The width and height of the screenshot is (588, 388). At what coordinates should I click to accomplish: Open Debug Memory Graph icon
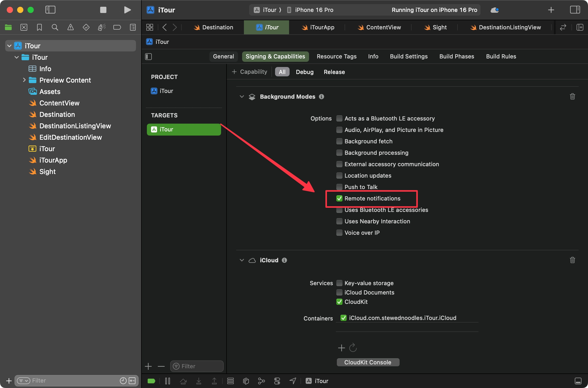tap(261, 381)
